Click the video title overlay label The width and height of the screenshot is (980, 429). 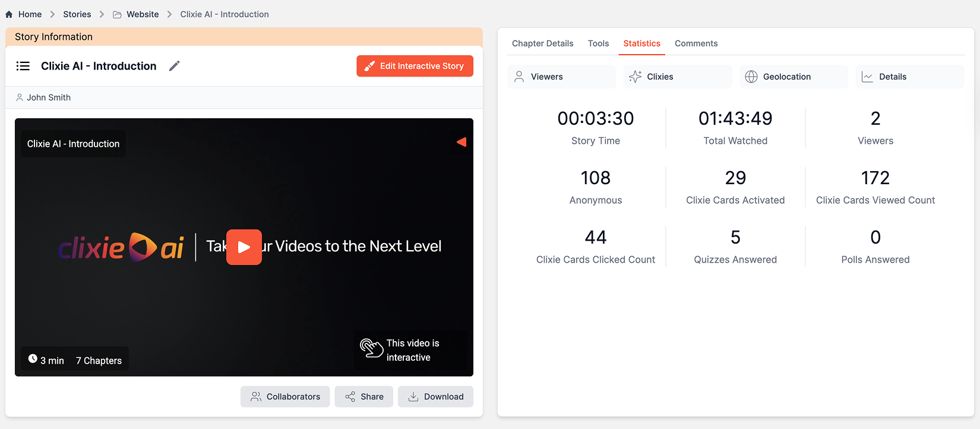(x=73, y=144)
